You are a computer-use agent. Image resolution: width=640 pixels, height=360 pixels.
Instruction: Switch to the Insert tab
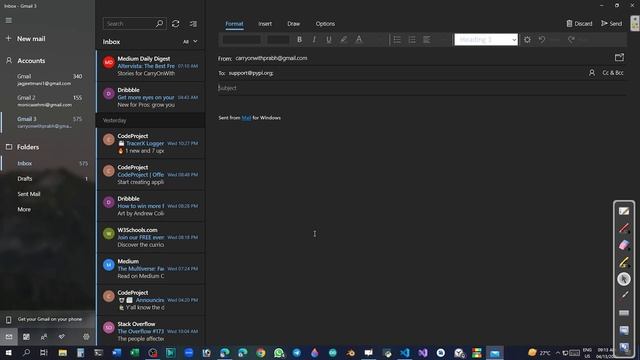[265, 24]
